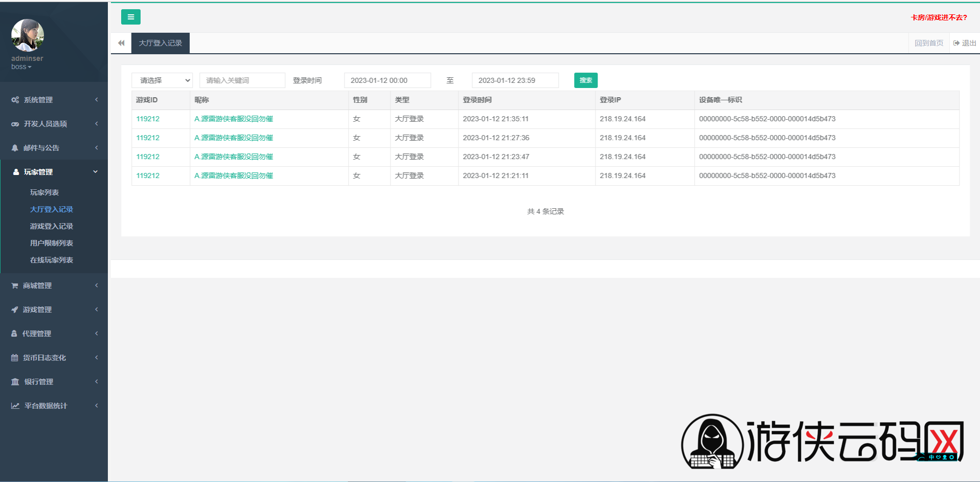Click the 退出 sign-out arrow icon

pyautogui.click(x=956, y=43)
